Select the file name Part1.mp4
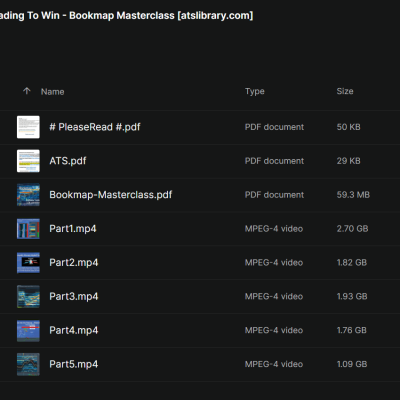This screenshot has height=400, width=400. pos(73,229)
